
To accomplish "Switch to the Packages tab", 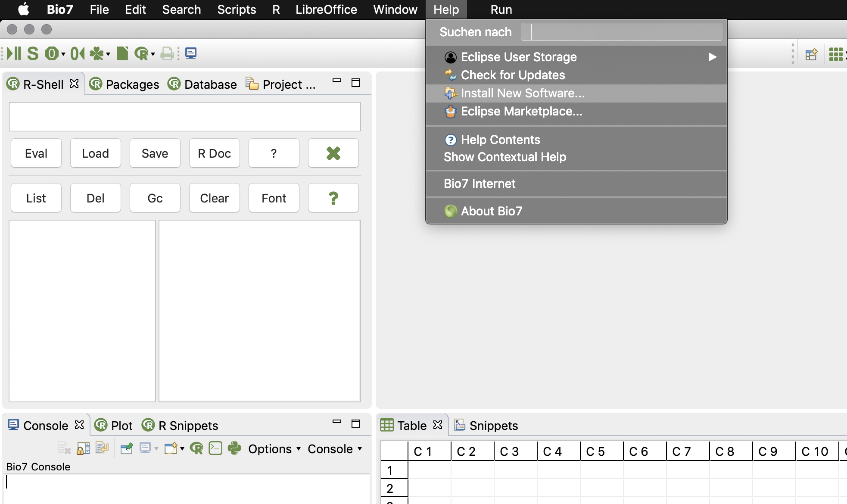I will [x=132, y=84].
